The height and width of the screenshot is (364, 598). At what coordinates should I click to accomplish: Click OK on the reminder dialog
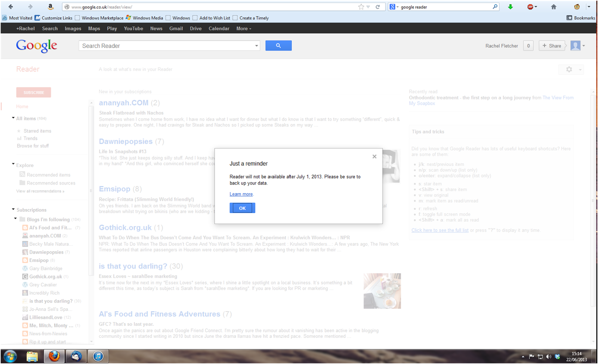[x=242, y=208]
